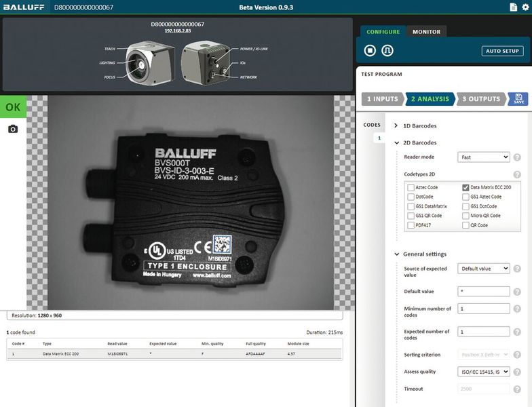The height and width of the screenshot is (407, 532).
Task: Click the green OK status indicator
Action: tap(14, 107)
